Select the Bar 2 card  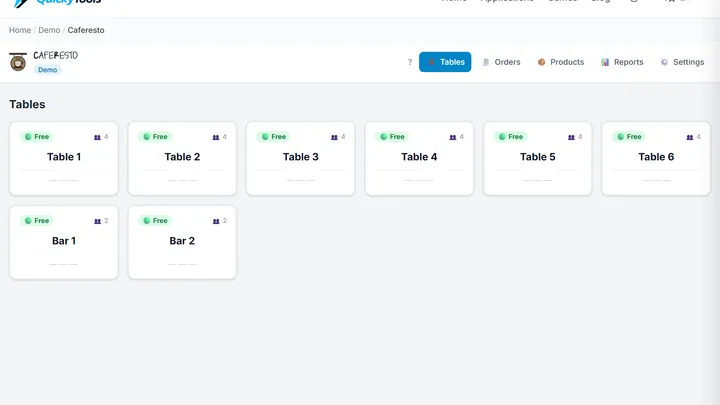tap(182, 242)
